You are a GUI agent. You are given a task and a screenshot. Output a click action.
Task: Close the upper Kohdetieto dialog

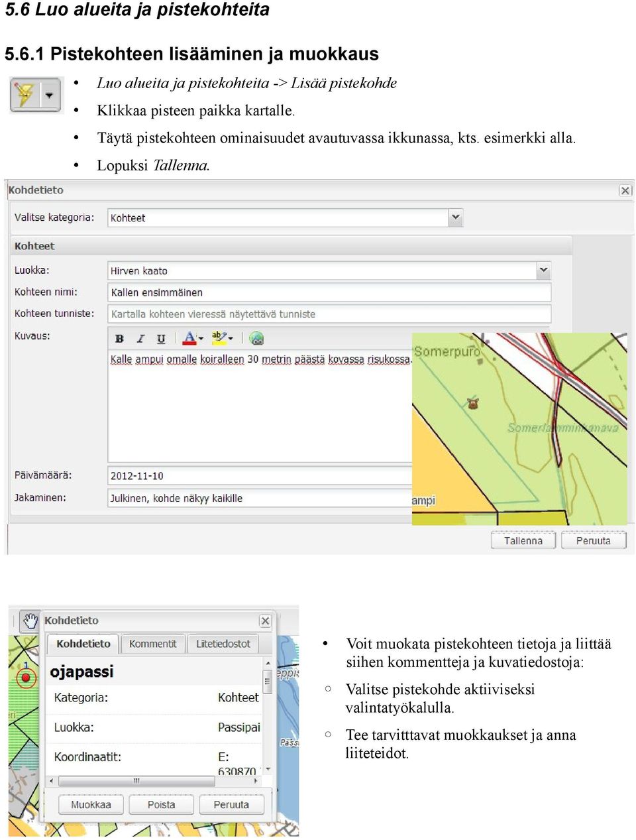(625, 190)
